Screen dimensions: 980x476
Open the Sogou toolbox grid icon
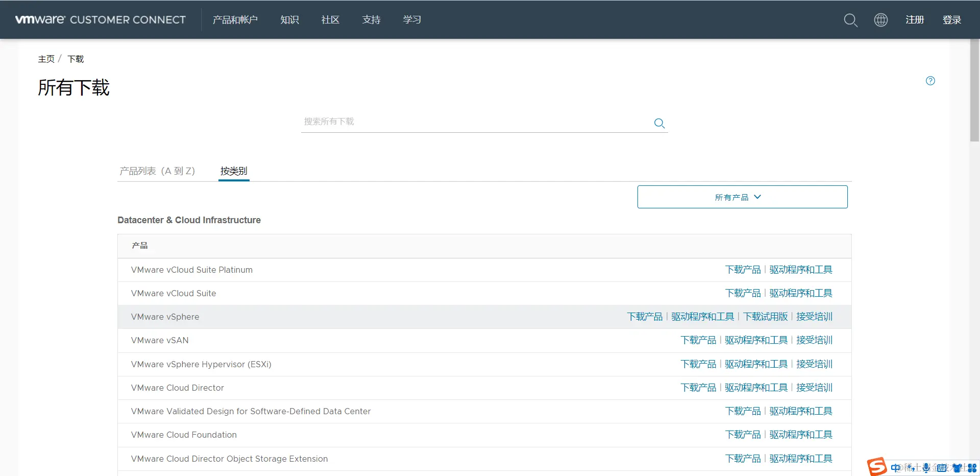click(x=972, y=468)
